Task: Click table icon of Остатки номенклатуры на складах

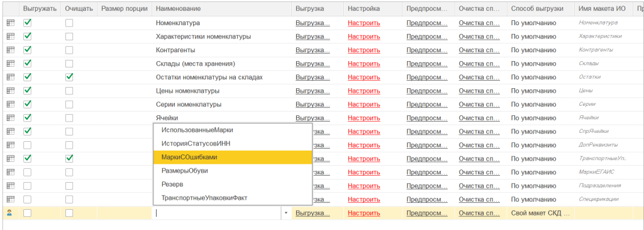Action: click(x=11, y=78)
